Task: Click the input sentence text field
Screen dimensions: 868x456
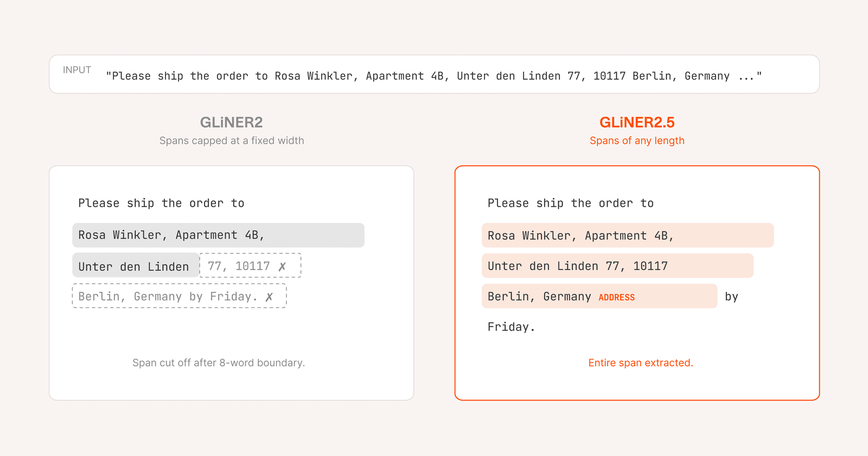Action: click(434, 74)
